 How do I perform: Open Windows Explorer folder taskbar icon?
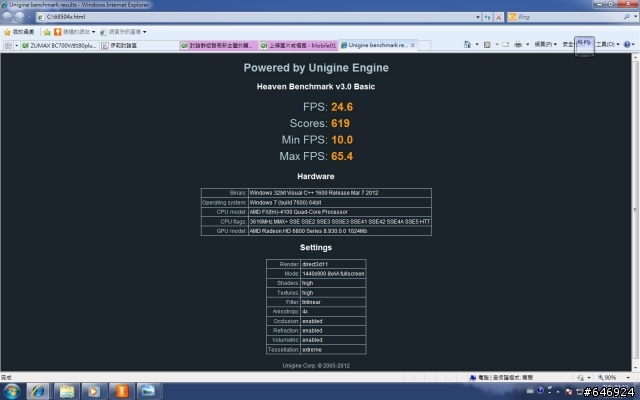pos(67,391)
